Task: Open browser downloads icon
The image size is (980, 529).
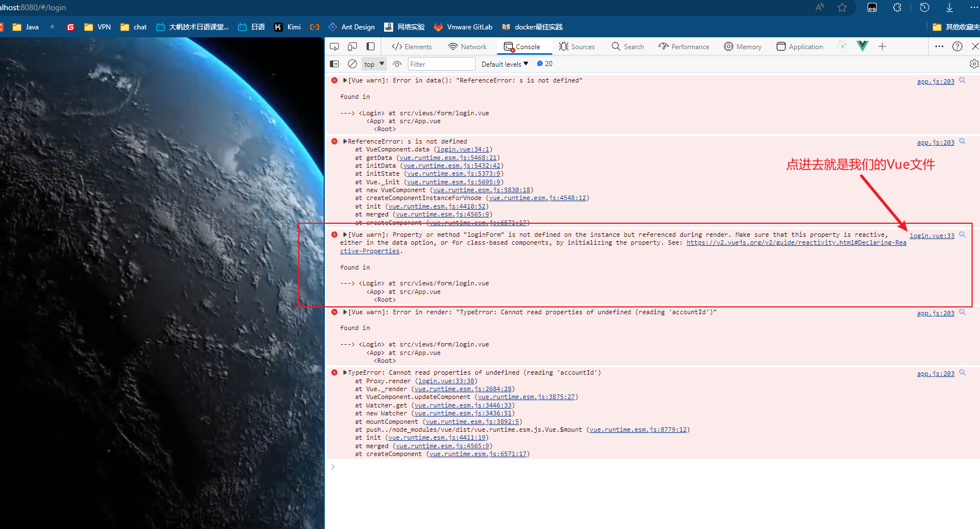Action: point(949,7)
